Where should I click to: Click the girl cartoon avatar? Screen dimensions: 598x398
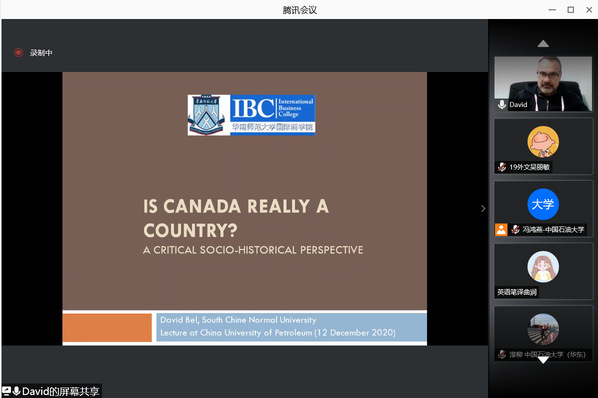[543, 267]
